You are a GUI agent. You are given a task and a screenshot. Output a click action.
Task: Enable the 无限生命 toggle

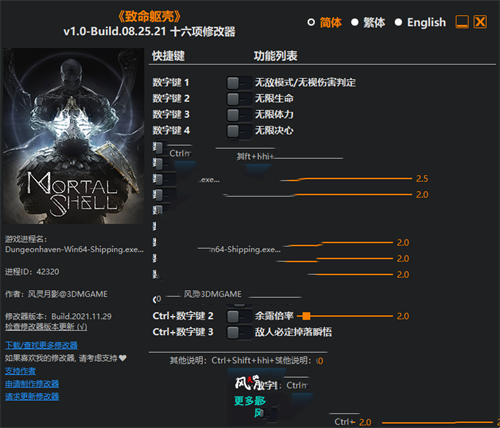click(x=239, y=99)
